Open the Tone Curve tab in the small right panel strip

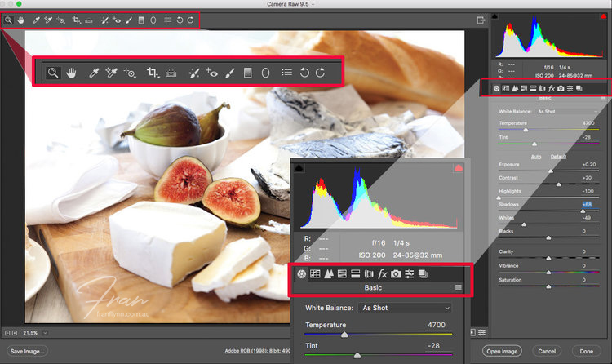point(505,89)
